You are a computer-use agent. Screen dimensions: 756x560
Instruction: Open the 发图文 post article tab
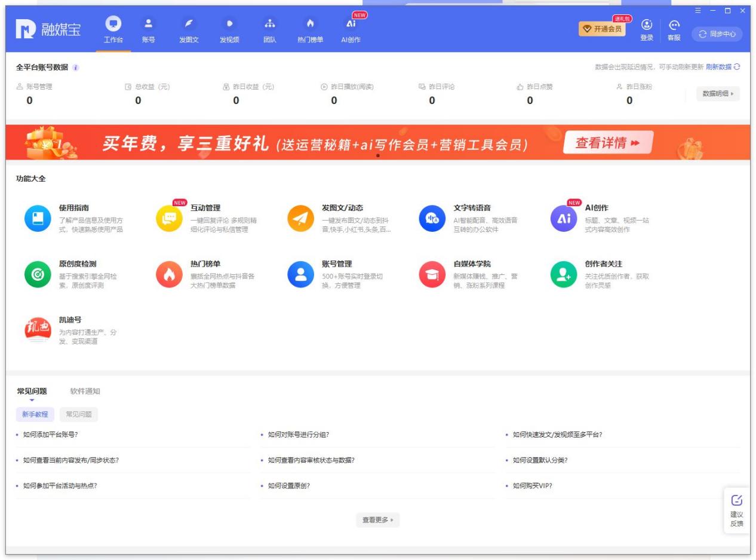coord(189,30)
